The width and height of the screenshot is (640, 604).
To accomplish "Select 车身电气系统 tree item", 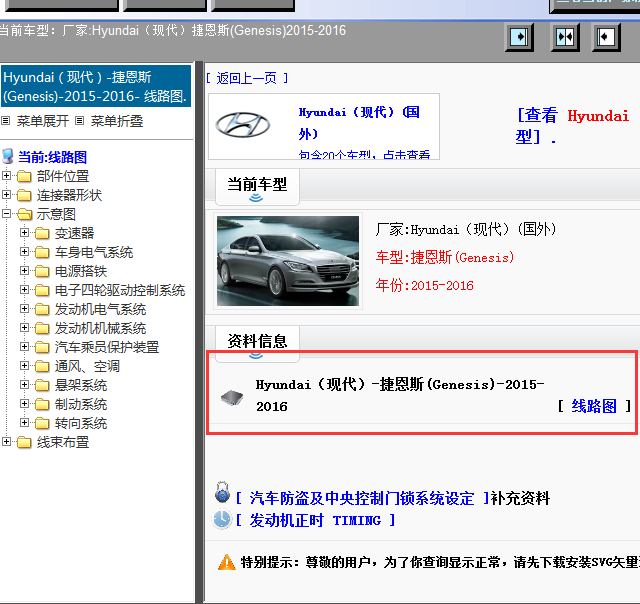I will (94, 252).
